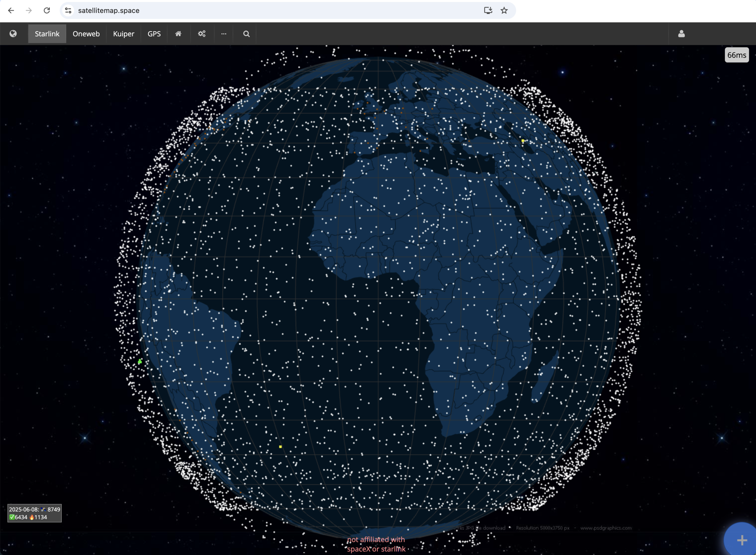Select the Starlink constellation tab
This screenshot has height=555, width=756.
[x=47, y=34]
